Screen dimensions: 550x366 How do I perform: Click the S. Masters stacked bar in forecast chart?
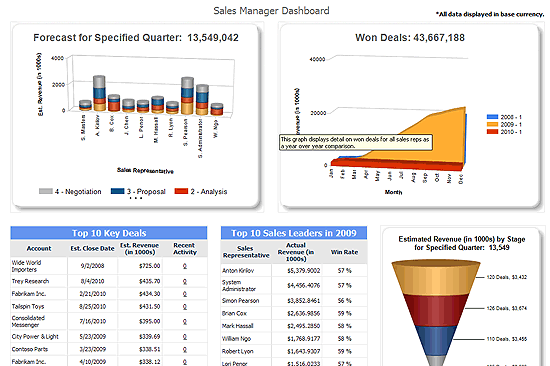click(x=85, y=105)
